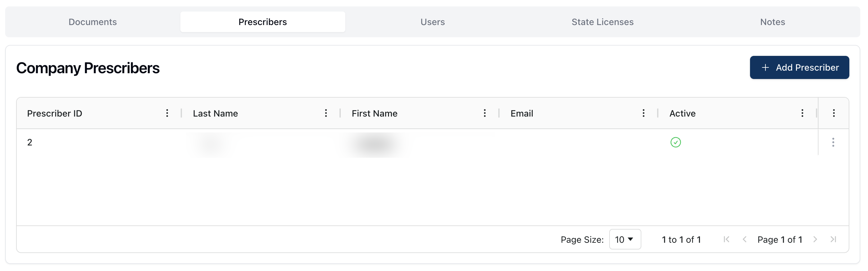Open the rightmost actions column header menu
868x271 pixels.
(x=834, y=113)
